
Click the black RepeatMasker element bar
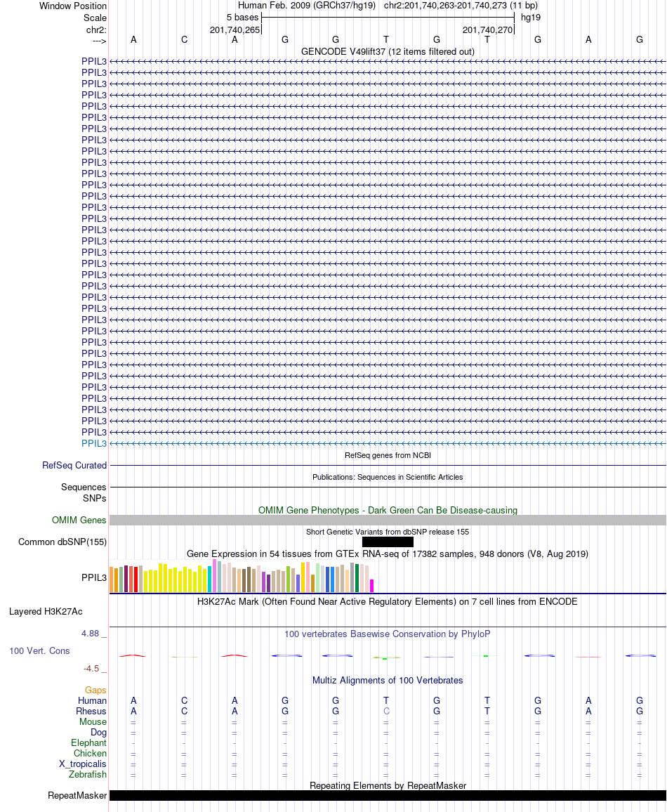pos(388,795)
